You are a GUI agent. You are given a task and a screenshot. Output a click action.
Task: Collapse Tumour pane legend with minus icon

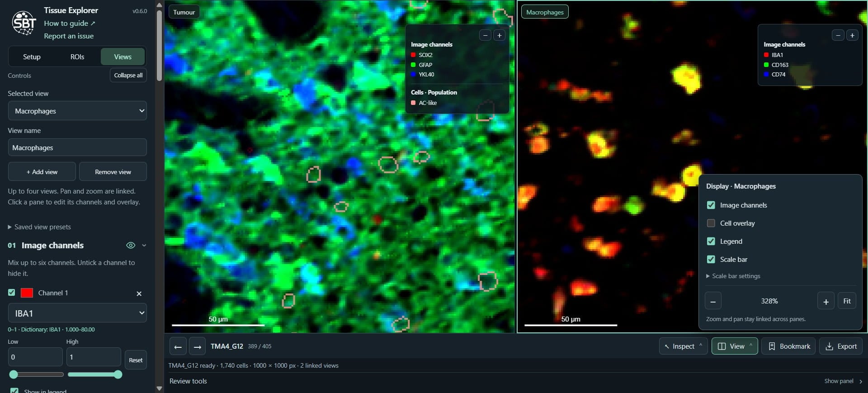(485, 35)
